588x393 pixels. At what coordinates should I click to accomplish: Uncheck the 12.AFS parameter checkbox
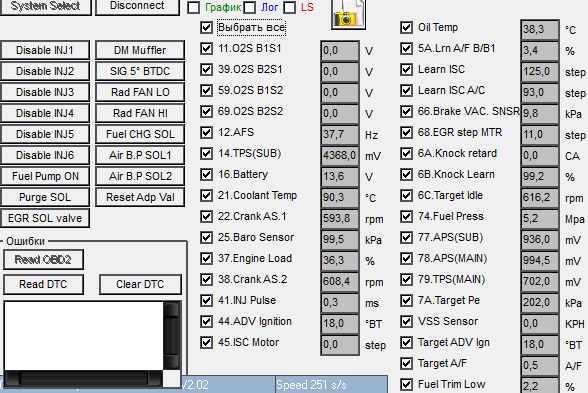[206, 132]
